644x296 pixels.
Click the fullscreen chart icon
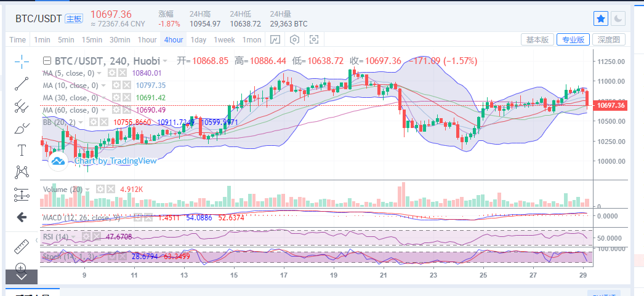[314, 40]
